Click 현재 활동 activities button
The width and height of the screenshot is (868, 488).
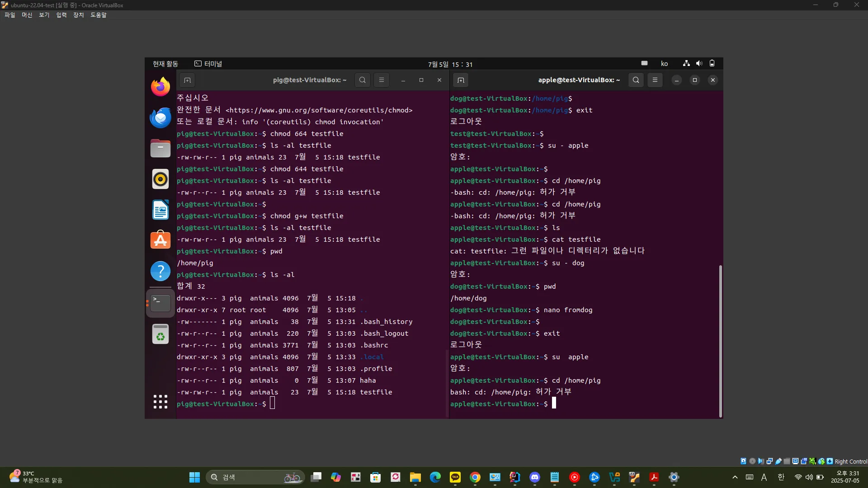pyautogui.click(x=165, y=64)
